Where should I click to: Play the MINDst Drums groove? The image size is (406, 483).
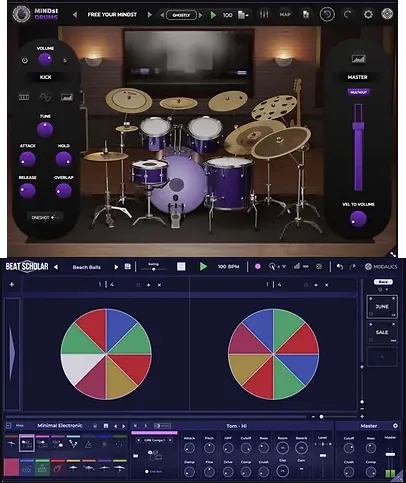(x=213, y=15)
